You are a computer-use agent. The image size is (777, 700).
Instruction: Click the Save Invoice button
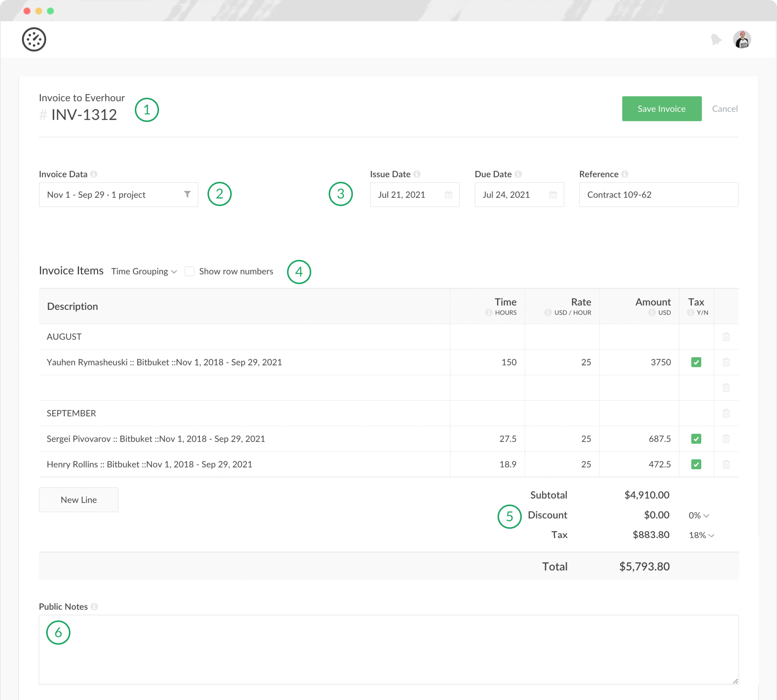(661, 109)
